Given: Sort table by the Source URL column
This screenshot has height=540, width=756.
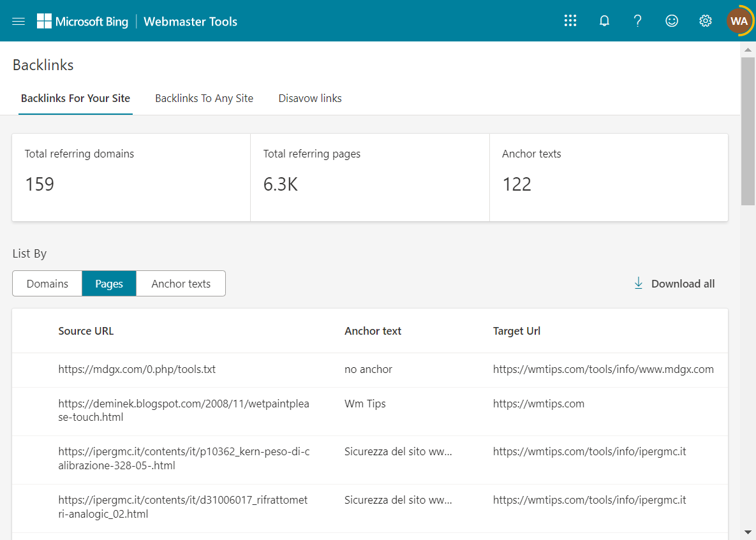Looking at the screenshot, I should (x=85, y=330).
